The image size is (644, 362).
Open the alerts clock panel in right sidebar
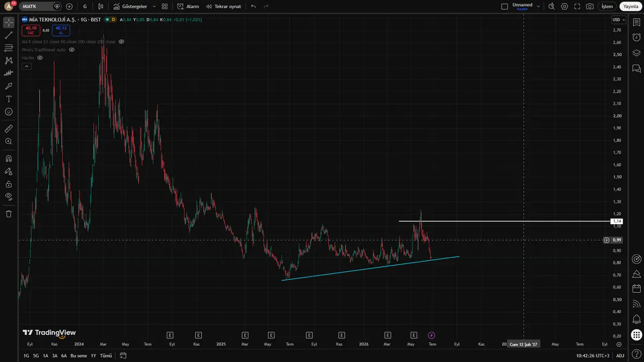coord(636,38)
